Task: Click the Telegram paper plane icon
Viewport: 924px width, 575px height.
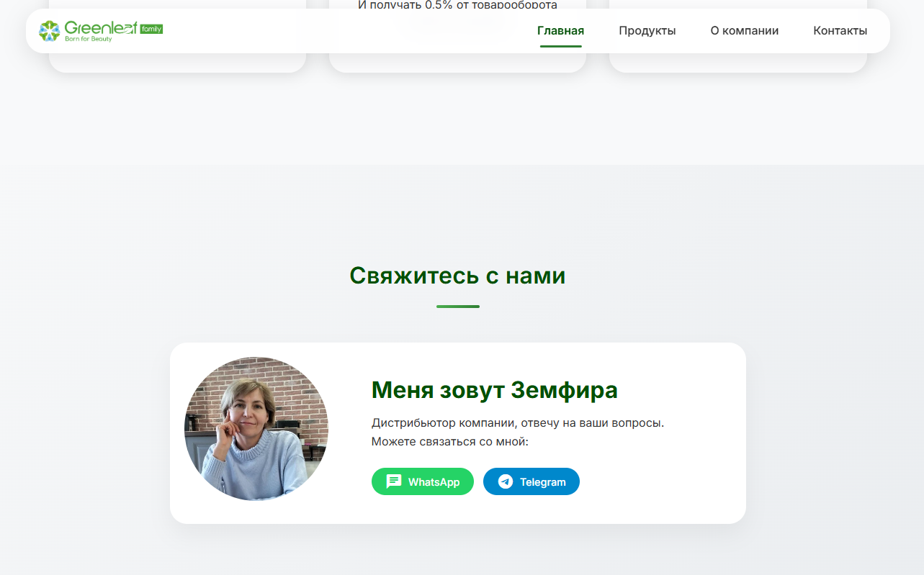Action: tap(506, 481)
